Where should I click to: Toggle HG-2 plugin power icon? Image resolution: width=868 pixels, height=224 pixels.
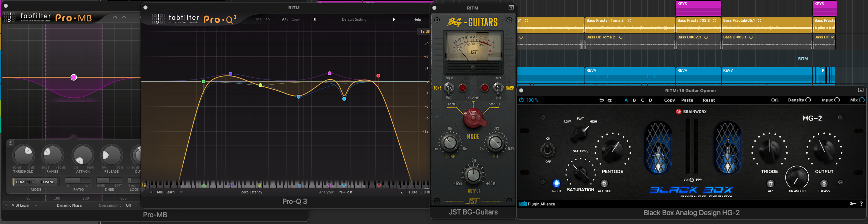[x=521, y=100]
